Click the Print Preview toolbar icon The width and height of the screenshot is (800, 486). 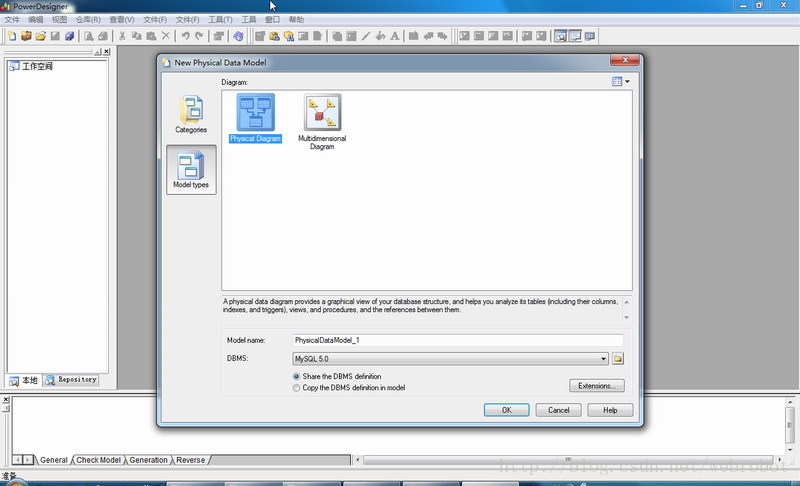[x=88, y=36]
